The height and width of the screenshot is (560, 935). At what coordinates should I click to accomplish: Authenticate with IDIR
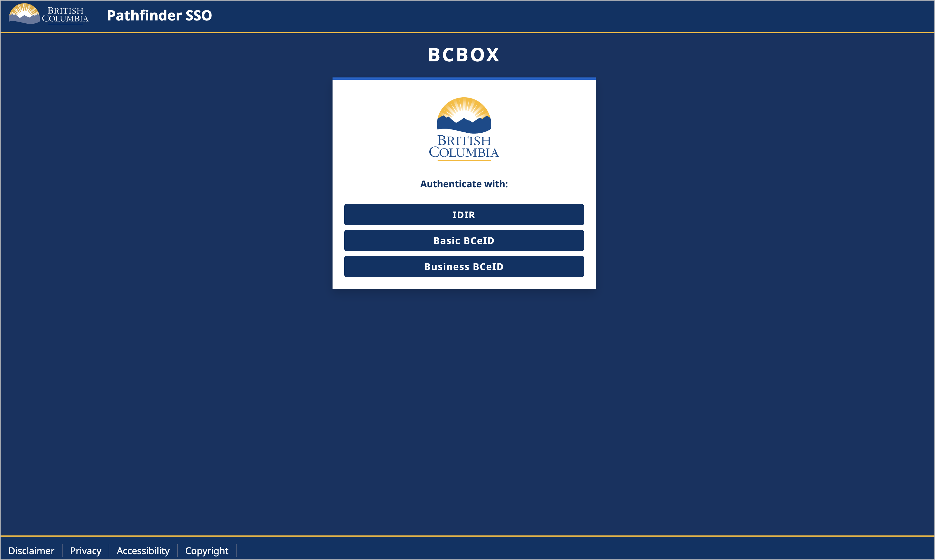tap(464, 215)
